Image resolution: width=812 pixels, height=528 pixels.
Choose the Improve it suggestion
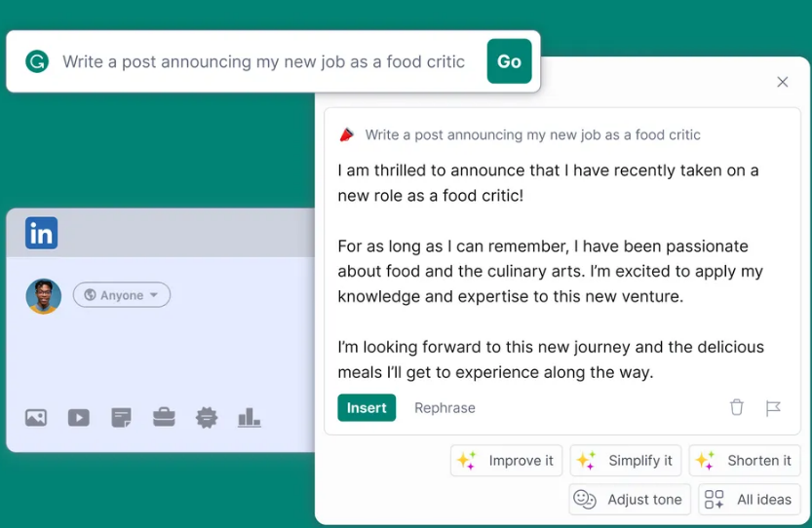(506, 461)
